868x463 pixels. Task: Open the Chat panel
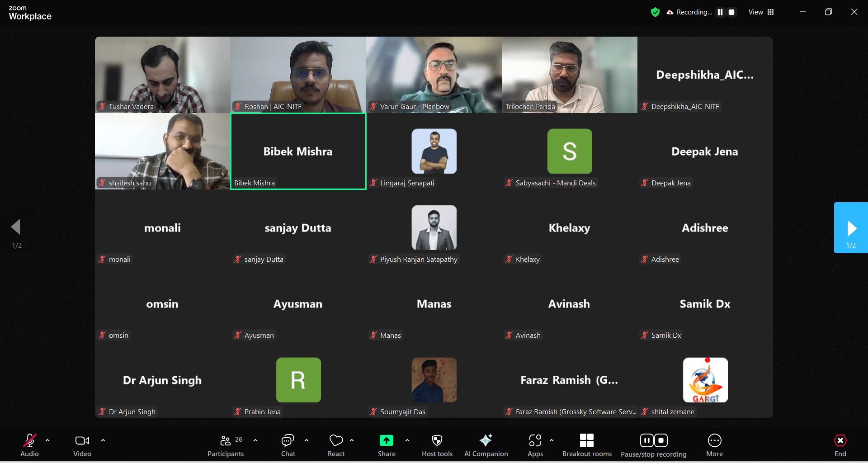pyautogui.click(x=288, y=445)
